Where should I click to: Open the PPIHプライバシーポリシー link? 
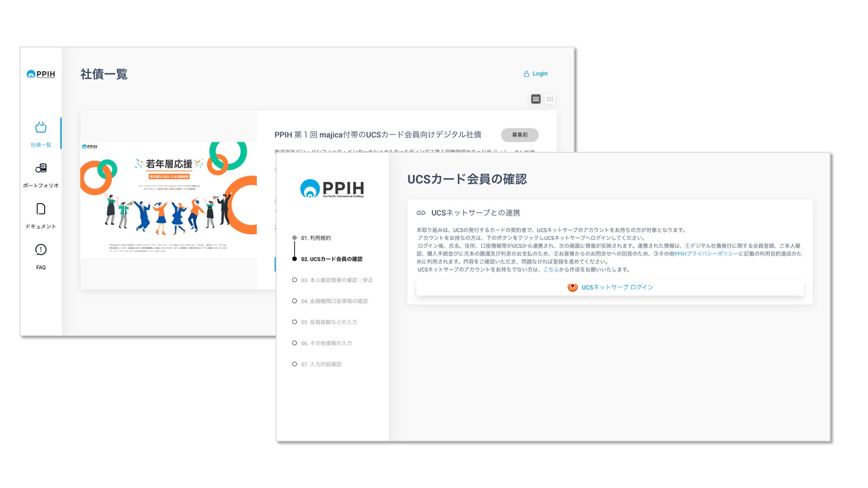coord(706,254)
